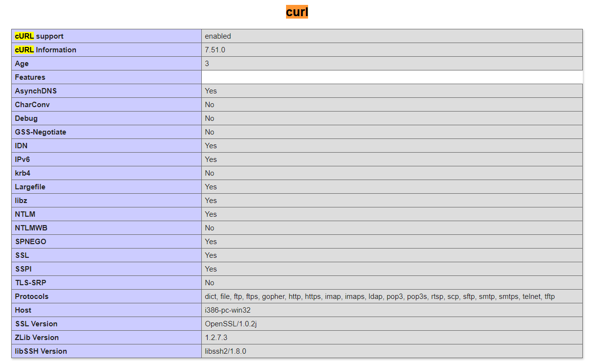This screenshot has width=599, height=364.
Task: Click the "krb4" label cell
Action: point(106,173)
